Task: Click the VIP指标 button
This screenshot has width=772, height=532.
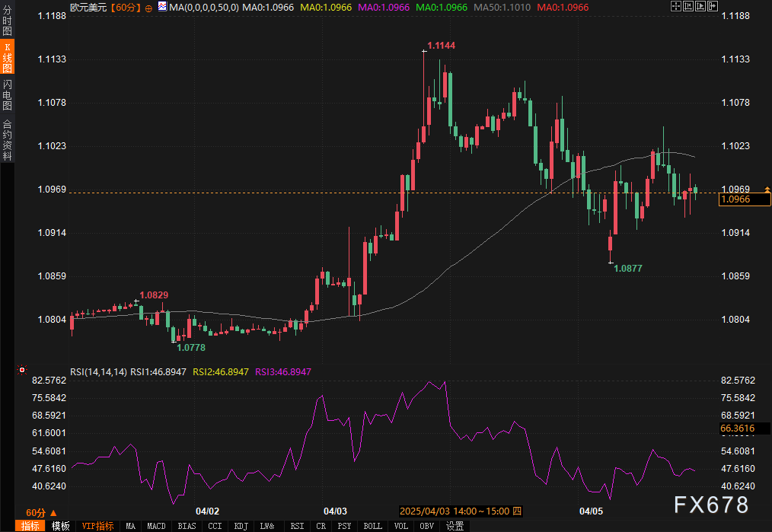Action: coord(97,526)
